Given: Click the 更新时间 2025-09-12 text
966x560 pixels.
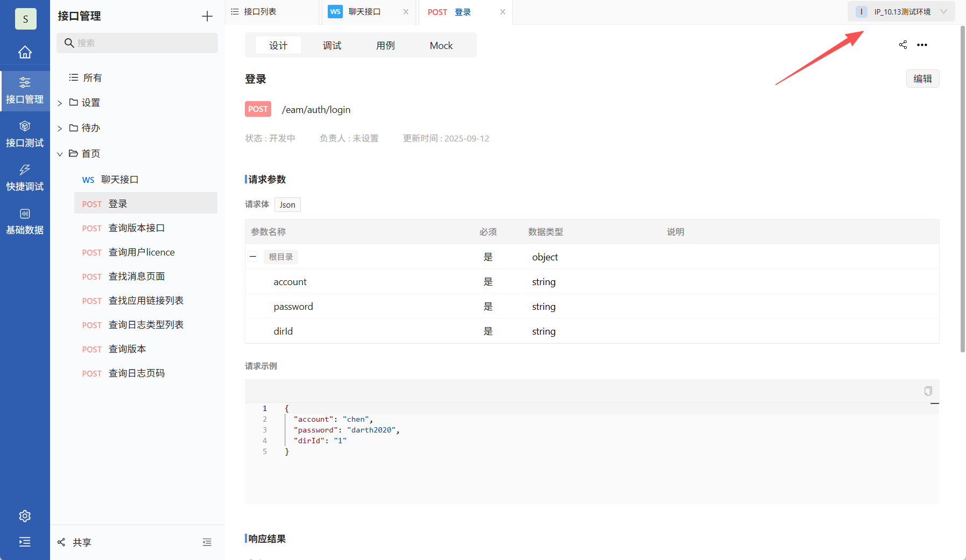Looking at the screenshot, I should coord(446,138).
